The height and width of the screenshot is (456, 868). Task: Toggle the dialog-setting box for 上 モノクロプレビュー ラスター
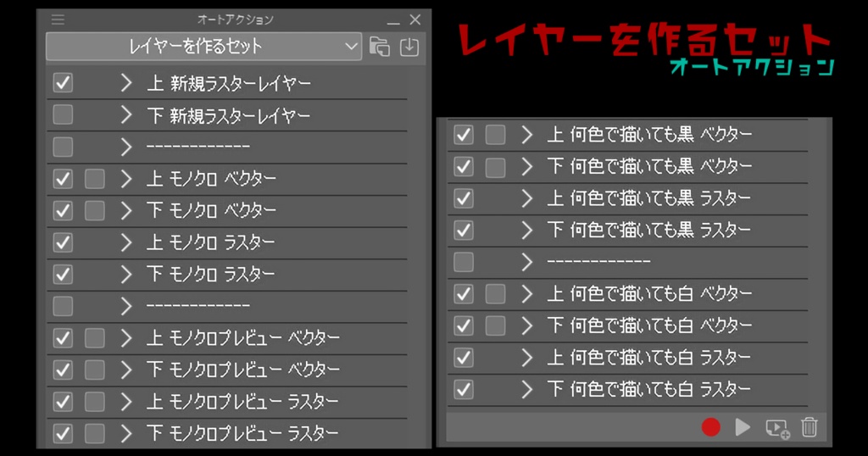95,402
